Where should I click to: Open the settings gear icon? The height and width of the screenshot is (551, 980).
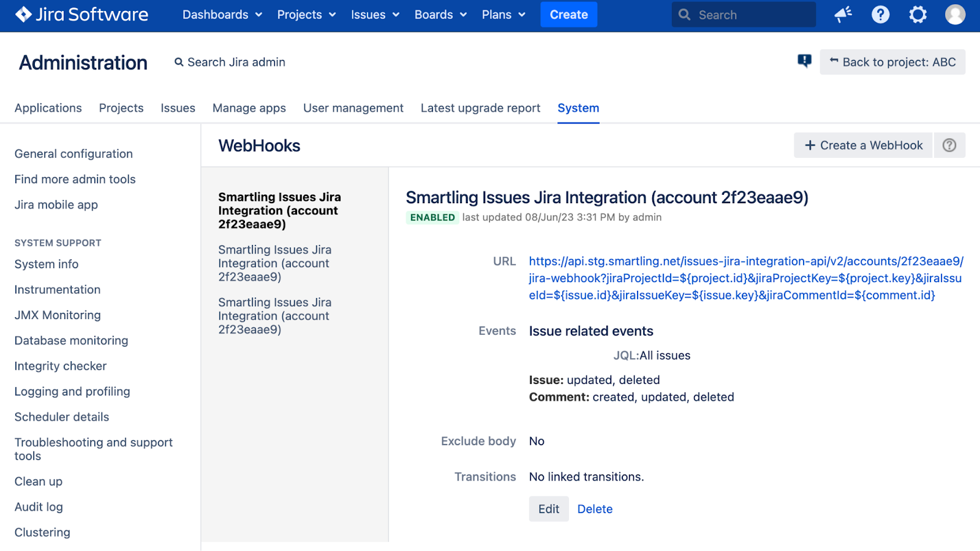pos(918,14)
